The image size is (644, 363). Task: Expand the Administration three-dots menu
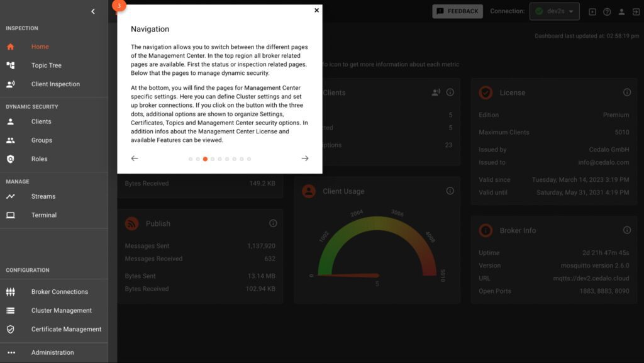(x=11, y=352)
